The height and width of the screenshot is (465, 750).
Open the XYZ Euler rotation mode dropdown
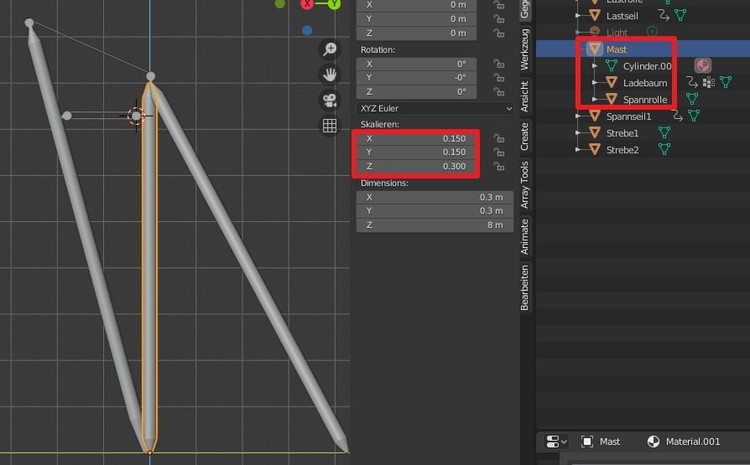point(435,109)
